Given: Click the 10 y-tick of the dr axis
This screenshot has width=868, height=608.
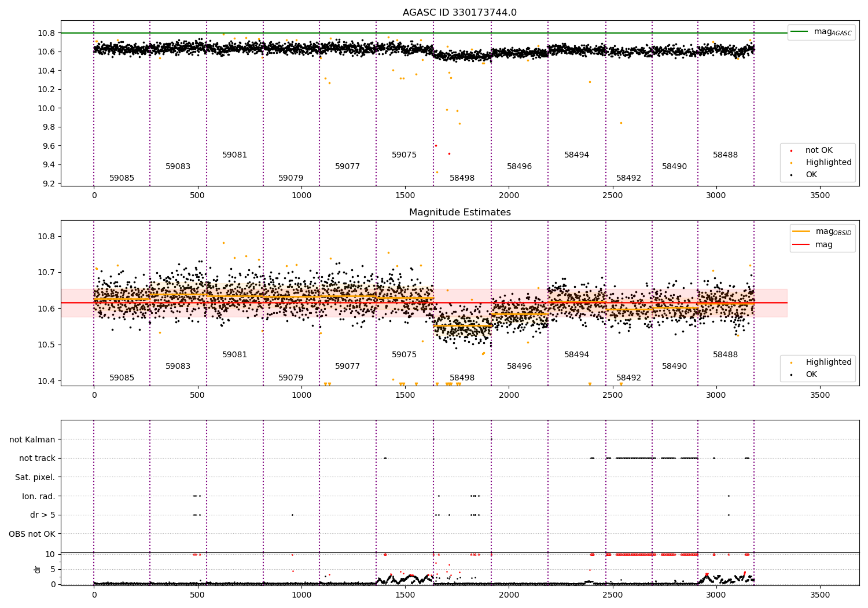Looking at the screenshot, I should (50, 554).
